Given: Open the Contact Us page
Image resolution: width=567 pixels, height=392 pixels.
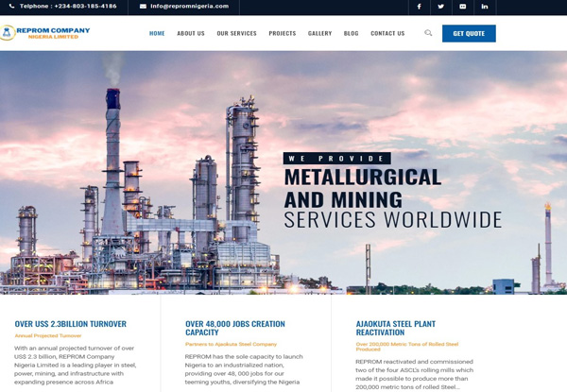Looking at the screenshot, I should point(387,33).
